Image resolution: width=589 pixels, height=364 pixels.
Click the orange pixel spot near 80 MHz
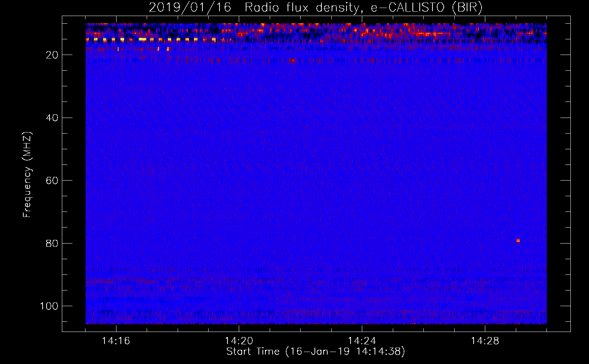pyautogui.click(x=518, y=241)
